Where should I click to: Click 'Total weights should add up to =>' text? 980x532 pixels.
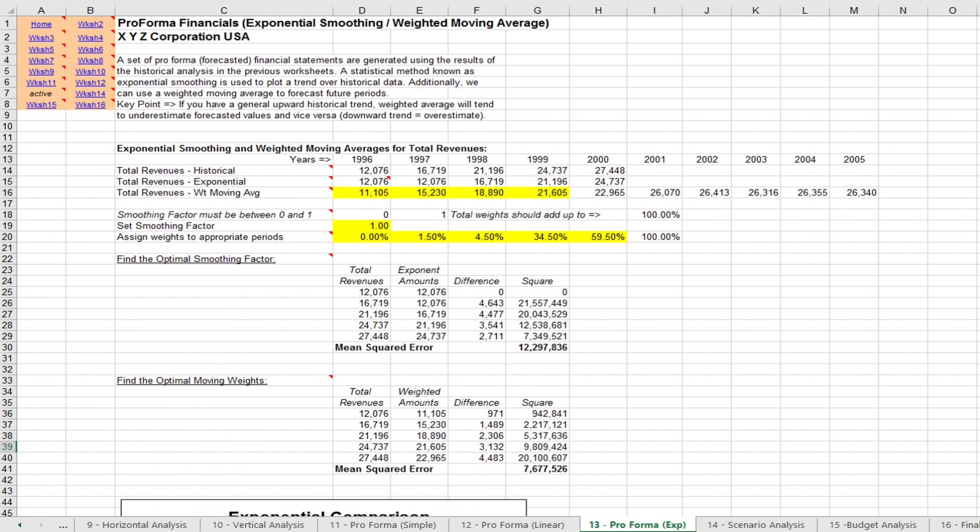tap(525, 215)
